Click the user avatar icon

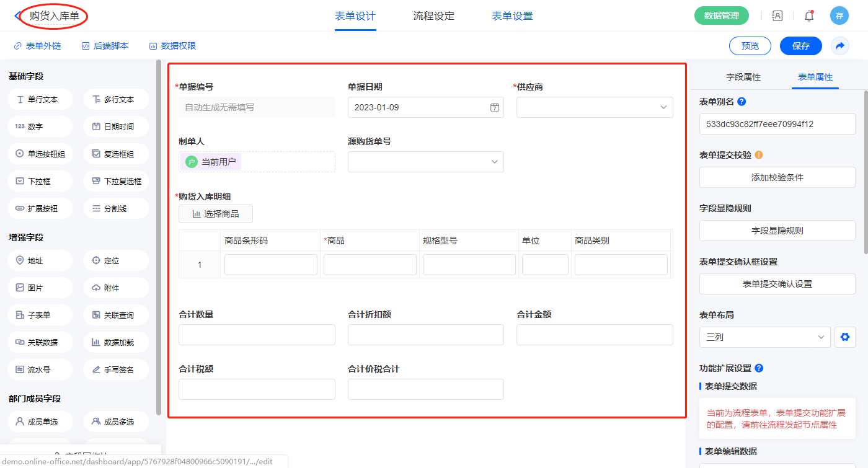tap(839, 16)
